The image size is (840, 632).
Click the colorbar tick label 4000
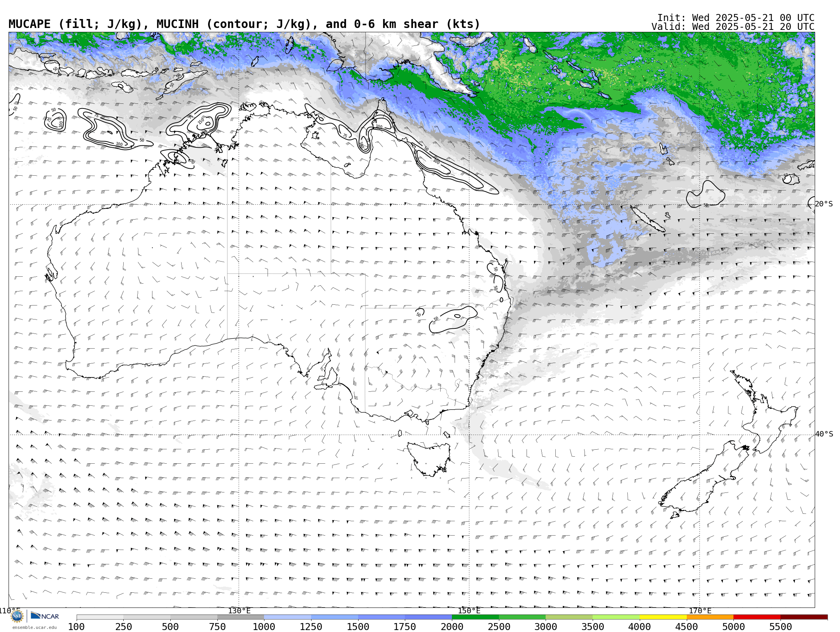click(x=640, y=627)
